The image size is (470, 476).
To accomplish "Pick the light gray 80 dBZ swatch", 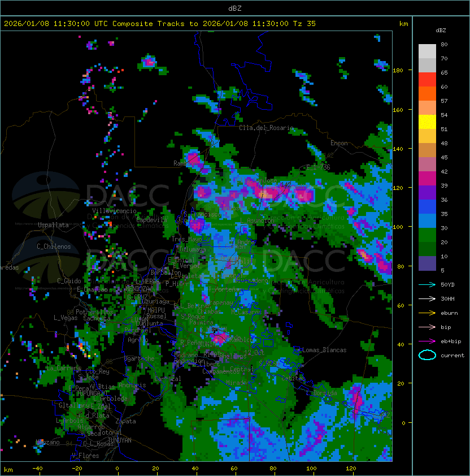I will tap(427, 51).
